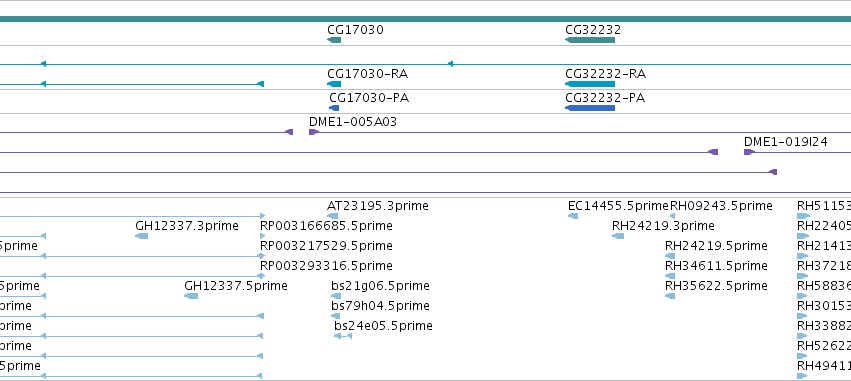Click the EC14455.5prime EST glyph

point(573,216)
